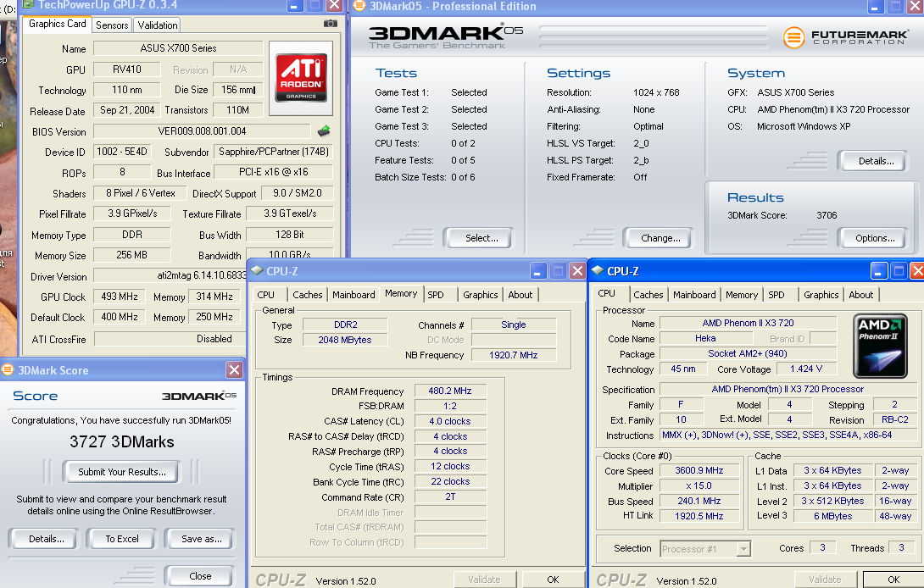The height and width of the screenshot is (588, 924).
Task: Click the BIOS Version field VER009.008.001.004
Action: pos(202,130)
